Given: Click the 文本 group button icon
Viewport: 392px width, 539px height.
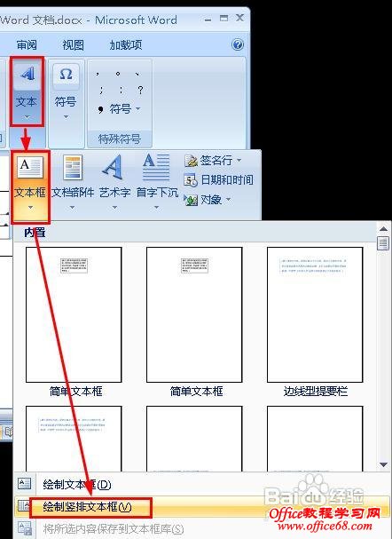Looking at the screenshot, I should 27,74.
